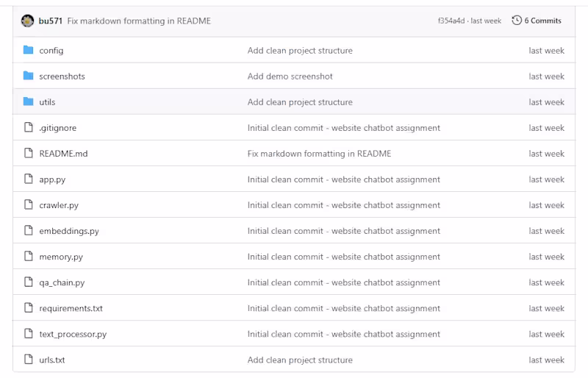Screen dimensions: 588x378
Task: Click the bu571 user avatar
Action: point(28,21)
